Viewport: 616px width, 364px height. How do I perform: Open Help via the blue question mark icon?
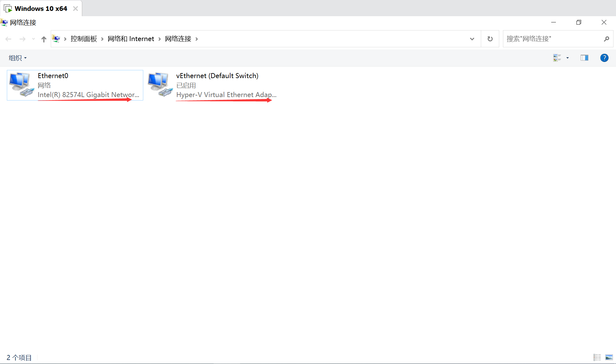coord(604,58)
